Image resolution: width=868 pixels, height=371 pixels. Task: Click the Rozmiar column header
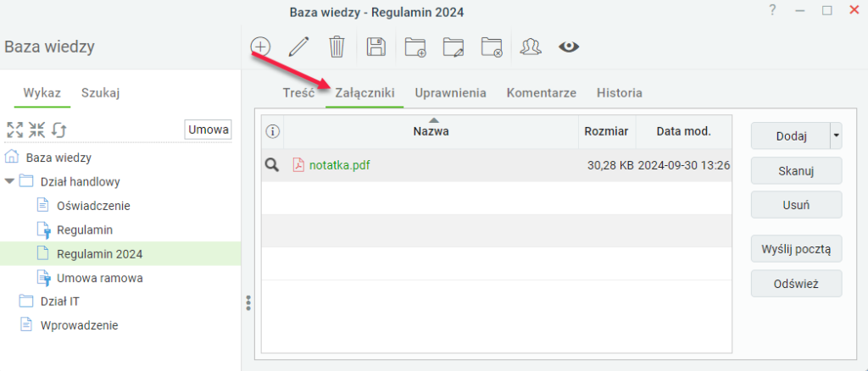point(607,131)
